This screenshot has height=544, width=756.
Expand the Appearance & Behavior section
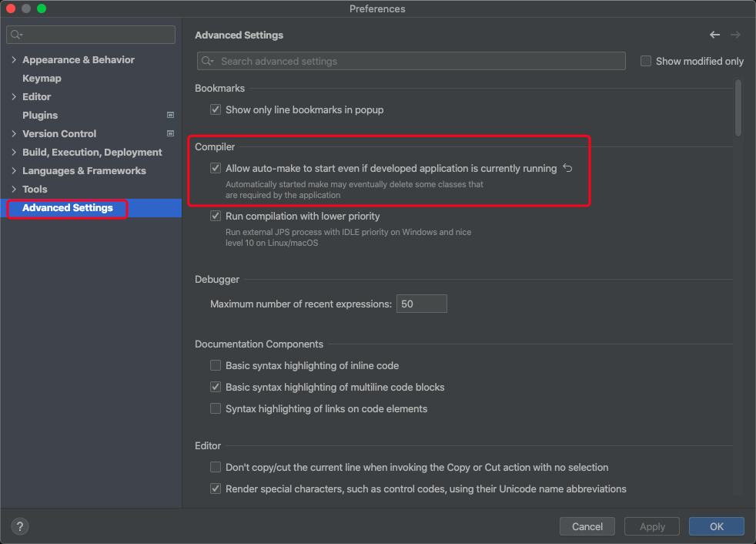point(14,59)
